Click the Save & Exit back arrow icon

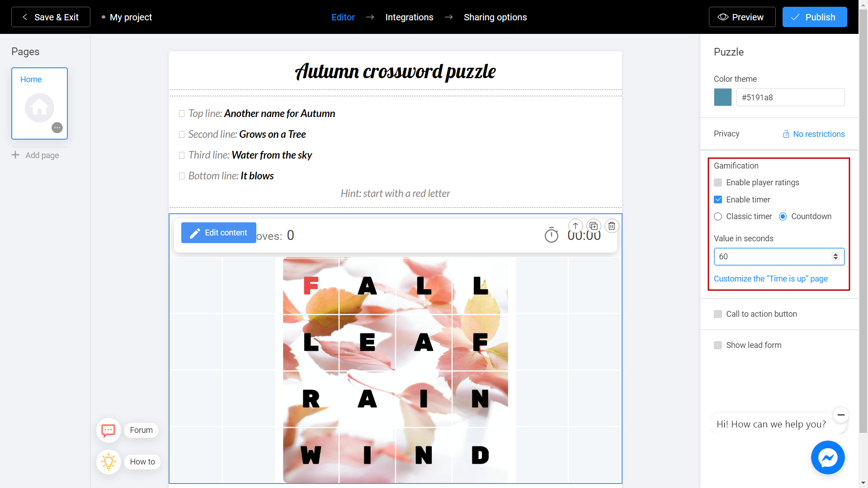point(24,17)
